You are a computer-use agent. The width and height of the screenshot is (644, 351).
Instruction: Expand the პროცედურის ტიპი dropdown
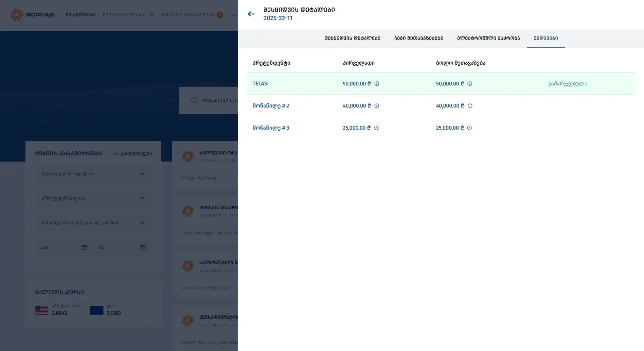(93, 198)
